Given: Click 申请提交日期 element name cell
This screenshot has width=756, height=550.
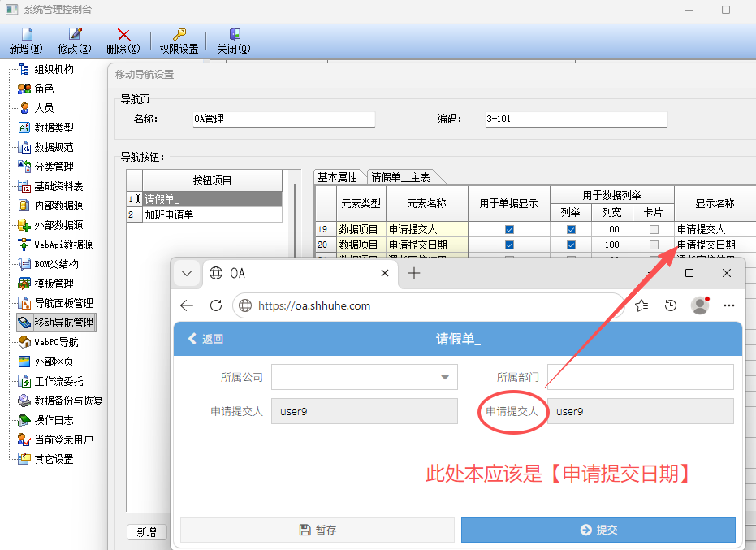Looking at the screenshot, I should pos(427,245).
